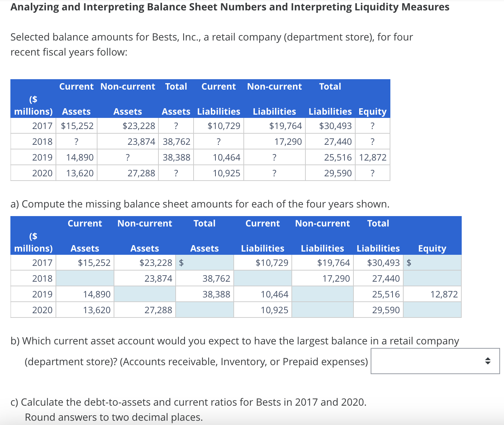This screenshot has width=504, height=425.
Task: Click the 2018 Equity input field
Action: click(433, 278)
